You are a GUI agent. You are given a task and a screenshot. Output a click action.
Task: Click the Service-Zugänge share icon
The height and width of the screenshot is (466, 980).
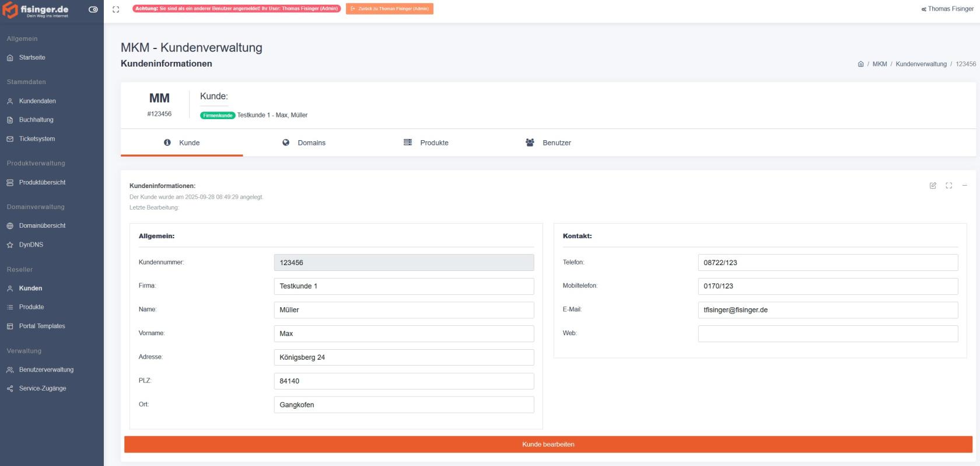click(x=10, y=389)
